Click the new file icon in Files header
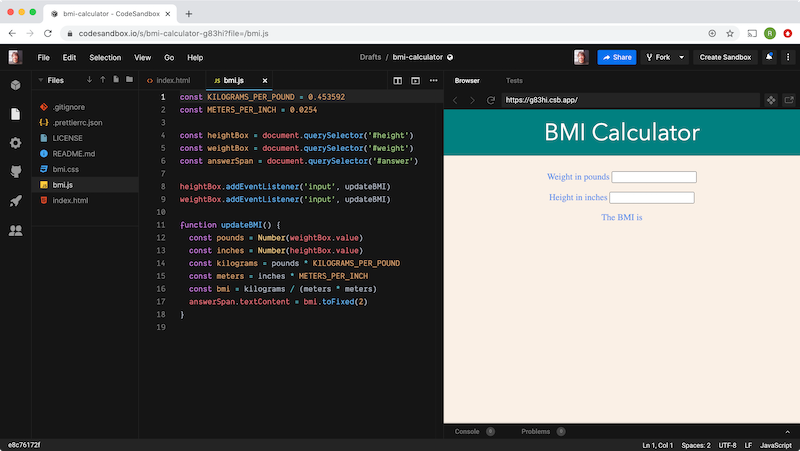This screenshot has height=451, width=800. click(116, 80)
